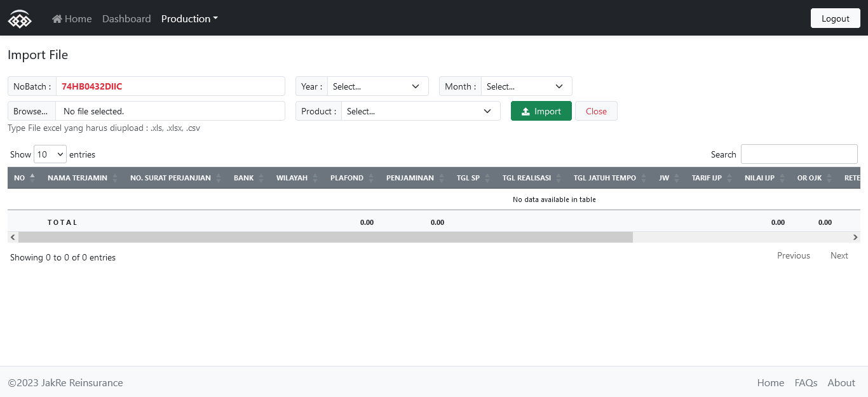This screenshot has width=868, height=397.
Task: Focus the Search input field
Action: [799, 154]
